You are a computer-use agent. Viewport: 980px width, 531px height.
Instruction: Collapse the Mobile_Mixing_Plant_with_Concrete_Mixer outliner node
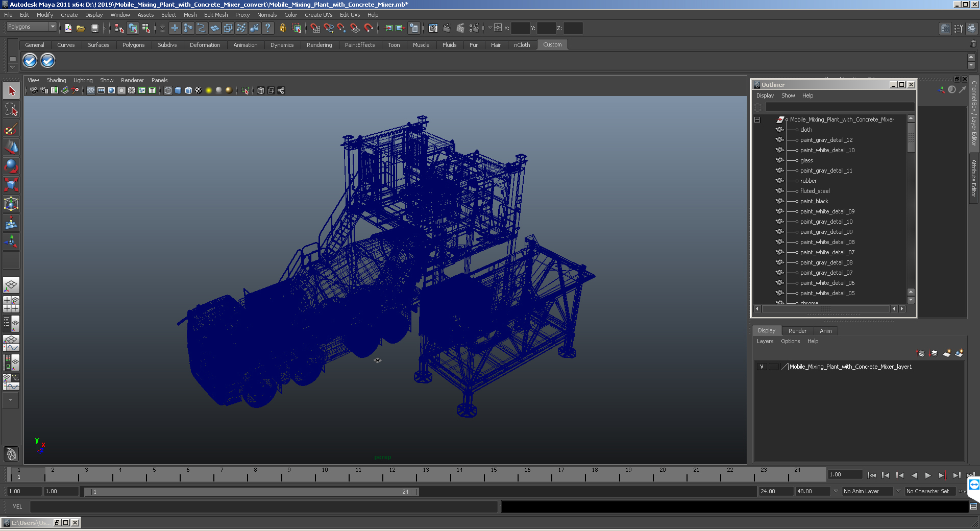[757, 120]
